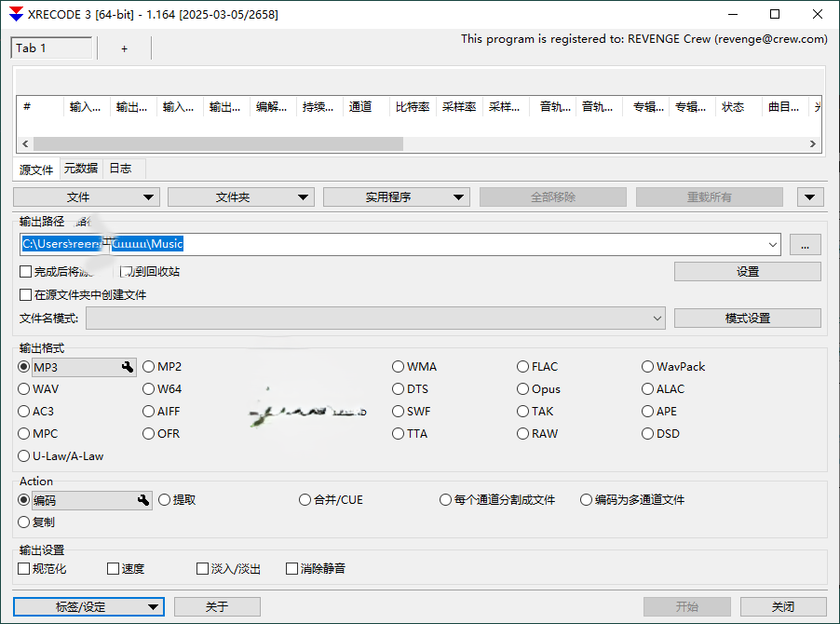Toggle 消除静音 checkbox

[x=316, y=569]
